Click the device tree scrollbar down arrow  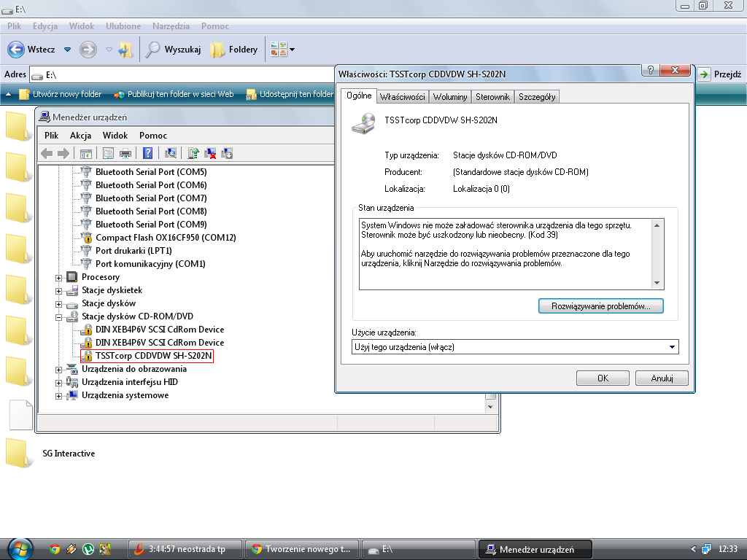coord(490,407)
